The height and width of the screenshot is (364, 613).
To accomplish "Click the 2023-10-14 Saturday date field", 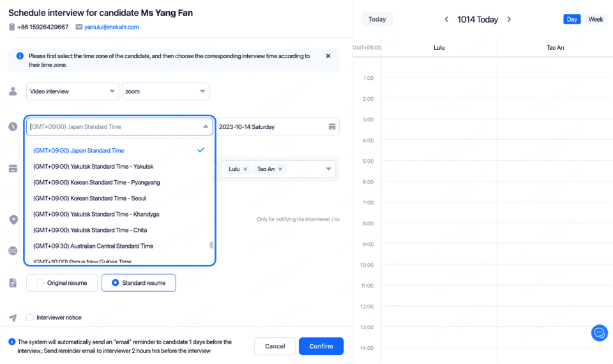I will (x=278, y=126).
